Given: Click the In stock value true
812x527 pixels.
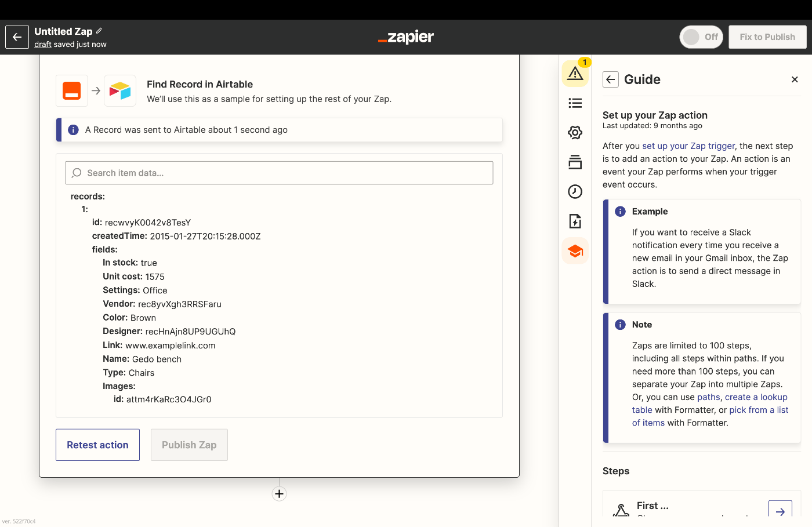Looking at the screenshot, I should 148,263.
